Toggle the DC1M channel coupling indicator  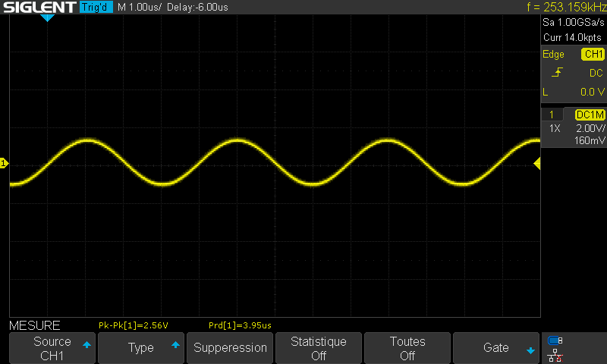(590, 115)
